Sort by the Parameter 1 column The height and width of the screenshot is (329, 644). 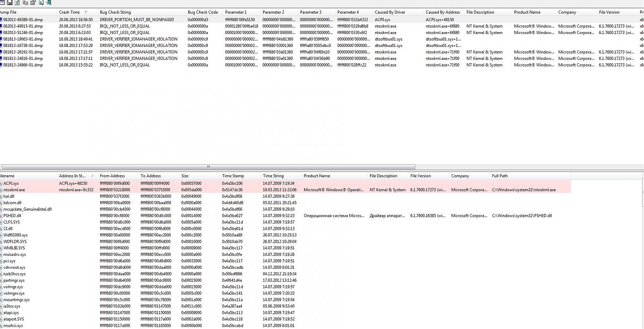pos(241,12)
